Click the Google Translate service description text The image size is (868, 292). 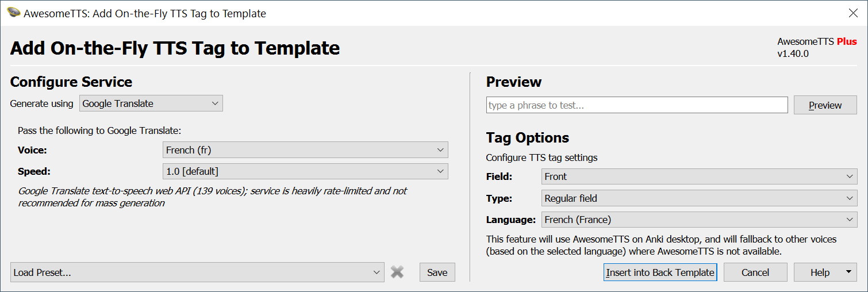pyautogui.click(x=213, y=197)
